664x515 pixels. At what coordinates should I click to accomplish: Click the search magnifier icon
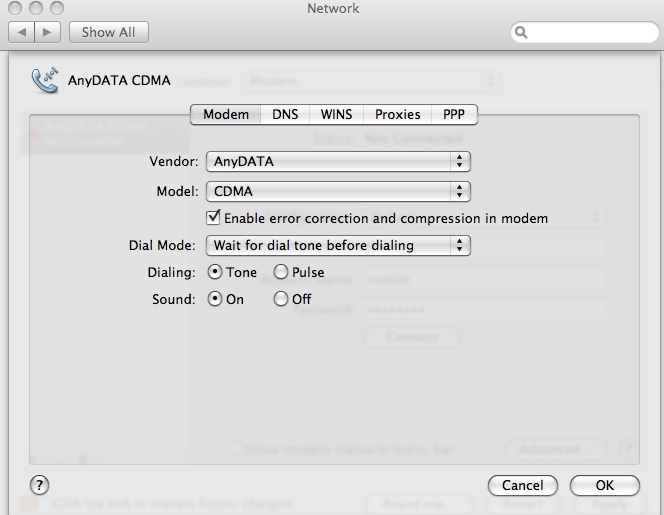pos(521,33)
